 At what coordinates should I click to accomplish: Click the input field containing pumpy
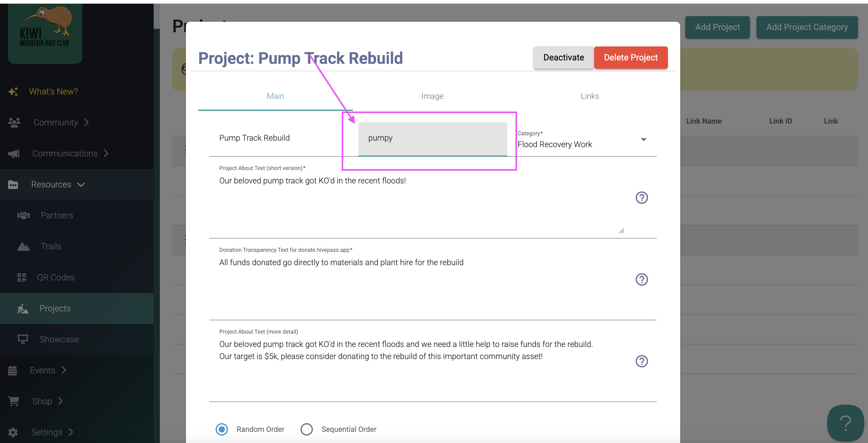[433, 138]
